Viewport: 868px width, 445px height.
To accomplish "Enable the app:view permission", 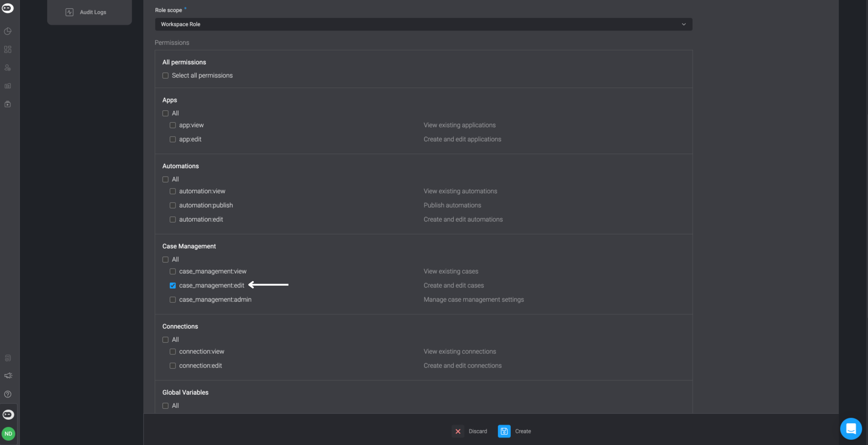I will 173,125.
